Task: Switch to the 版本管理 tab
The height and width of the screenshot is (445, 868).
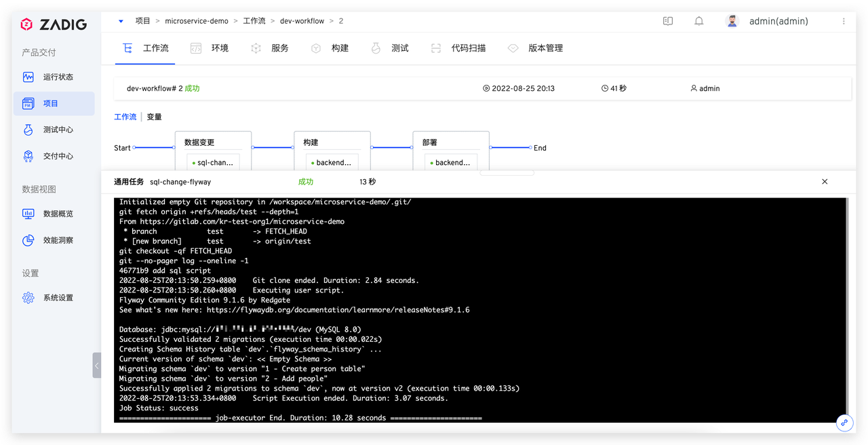Action: point(536,48)
